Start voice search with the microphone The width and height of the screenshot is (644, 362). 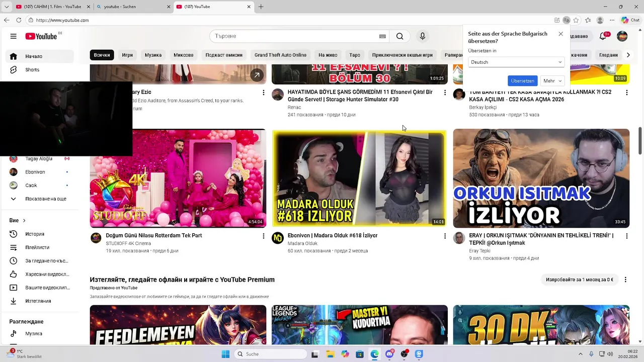(423, 36)
